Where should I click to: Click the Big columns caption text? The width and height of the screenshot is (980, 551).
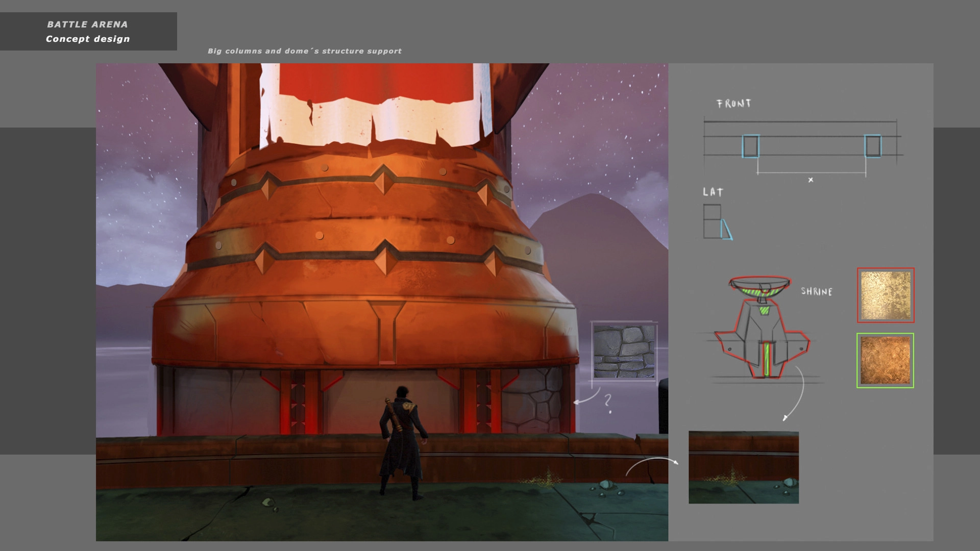click(304, 51)
